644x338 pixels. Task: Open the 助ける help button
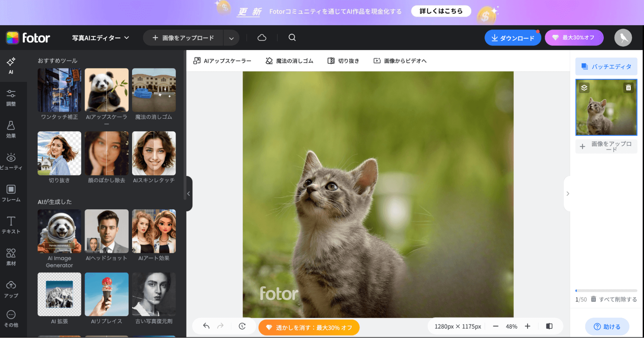coord(607,326)
